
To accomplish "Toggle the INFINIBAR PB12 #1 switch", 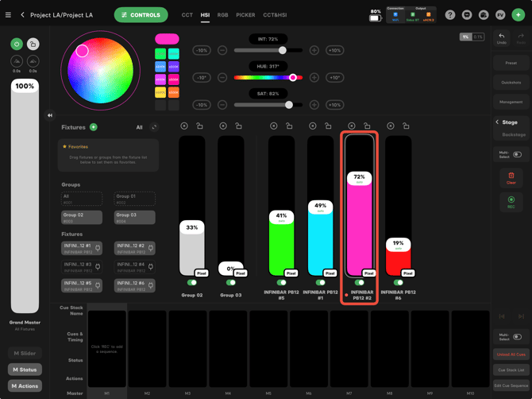I will [320, 282].
